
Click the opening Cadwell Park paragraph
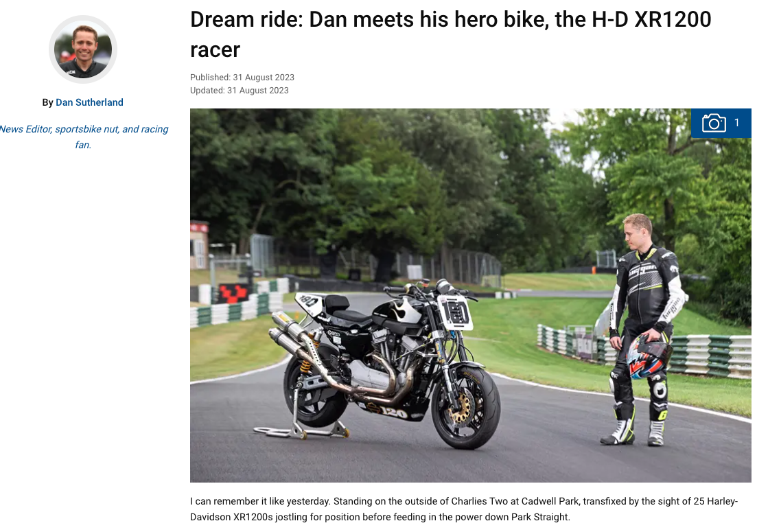coord(464,509)
